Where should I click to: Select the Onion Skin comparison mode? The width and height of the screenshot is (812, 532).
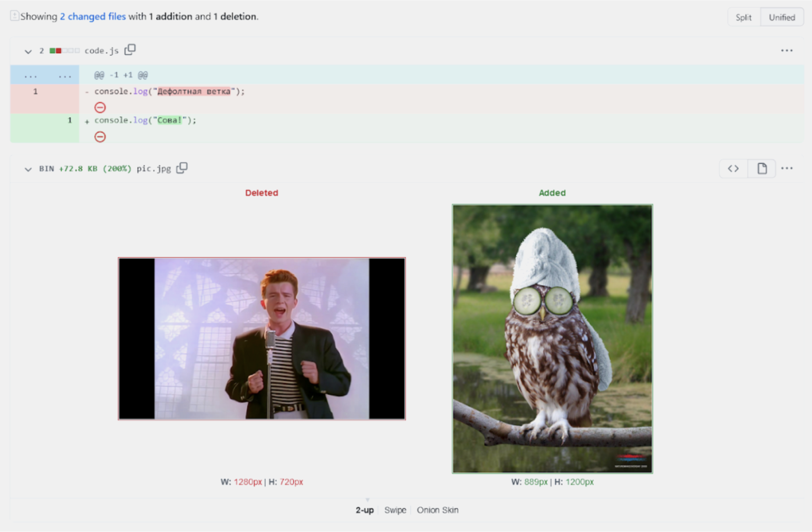[437, 510]
